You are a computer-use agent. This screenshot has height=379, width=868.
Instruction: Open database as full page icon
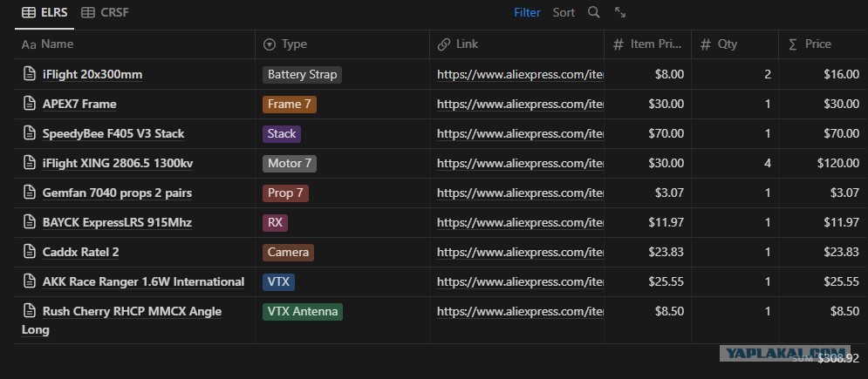[x=620, y=12]
